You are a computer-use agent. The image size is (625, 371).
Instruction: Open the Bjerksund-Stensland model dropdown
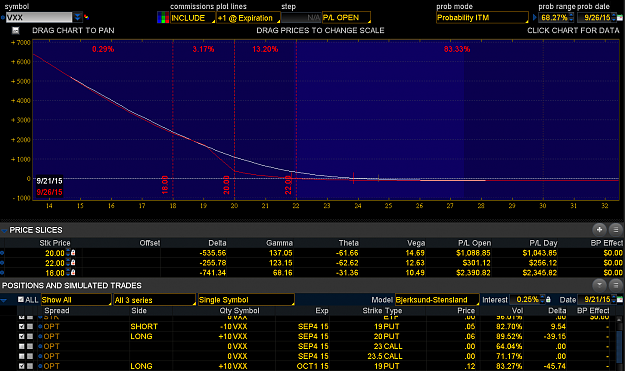437,300
